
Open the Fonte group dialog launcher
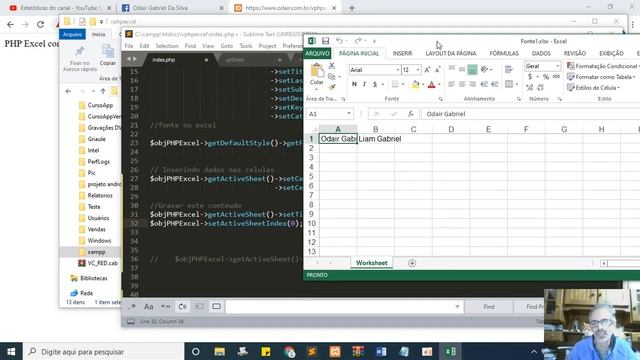pos(440,99)
